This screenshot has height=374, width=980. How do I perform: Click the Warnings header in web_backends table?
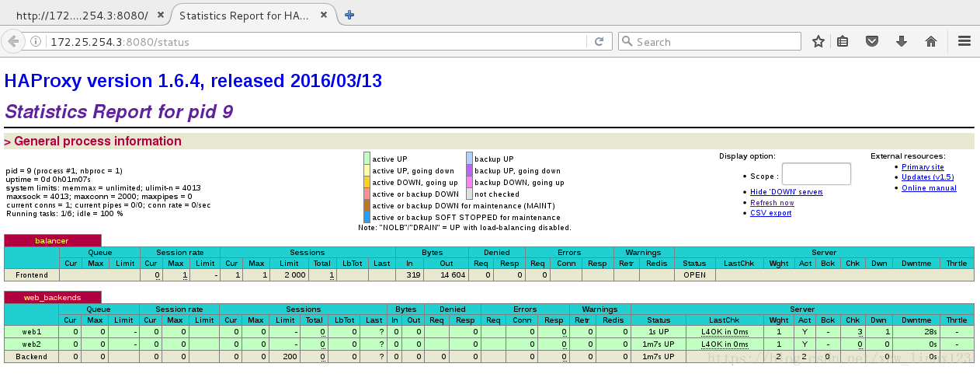coord(600,308)
